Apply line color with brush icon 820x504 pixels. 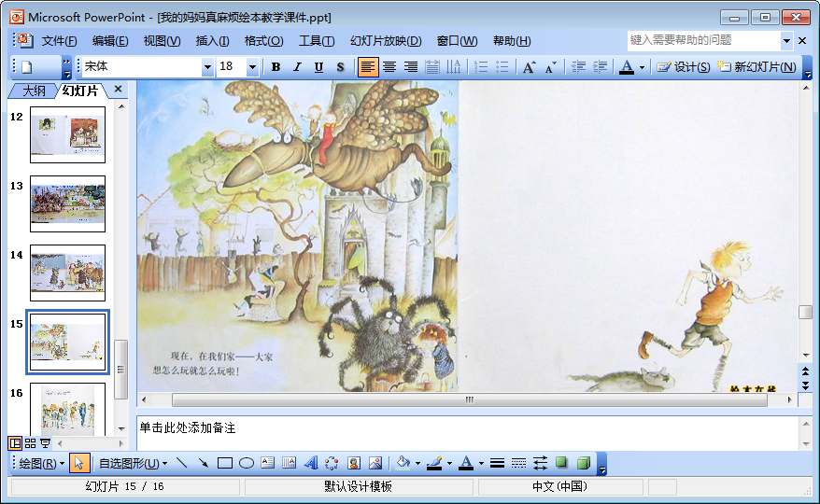tap(434, 463)
